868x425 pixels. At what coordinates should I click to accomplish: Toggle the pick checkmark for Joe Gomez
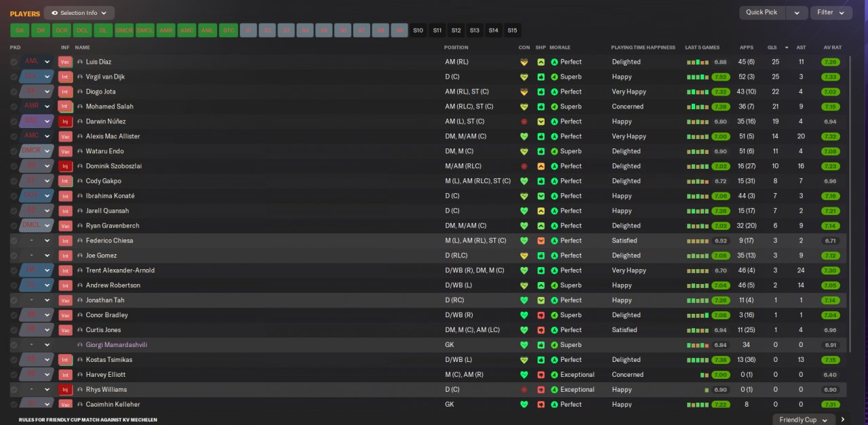coord(14,256)
